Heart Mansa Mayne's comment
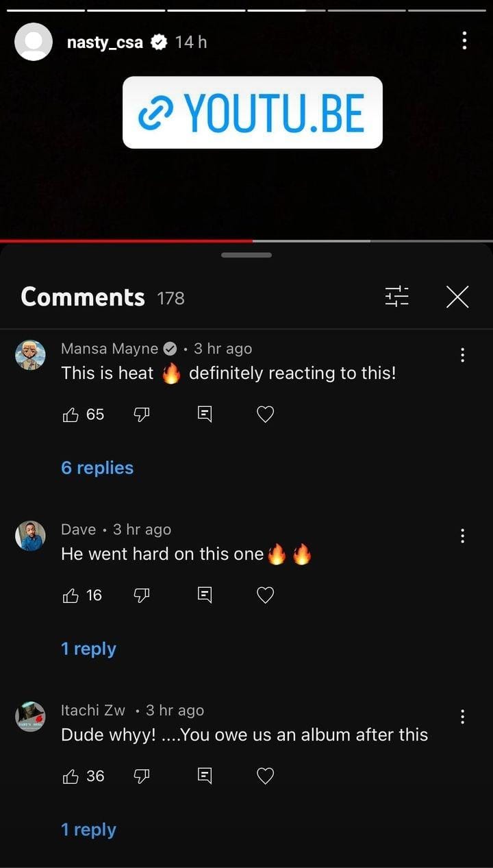Image resolution: width=493 pixels, height=868 pixels. tap(265, 414)
